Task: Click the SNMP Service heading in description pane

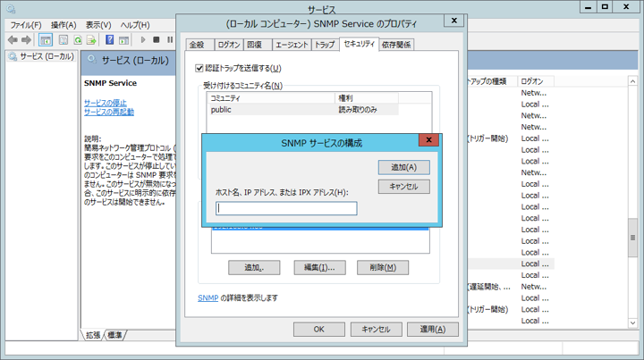Action: (111, 83)
